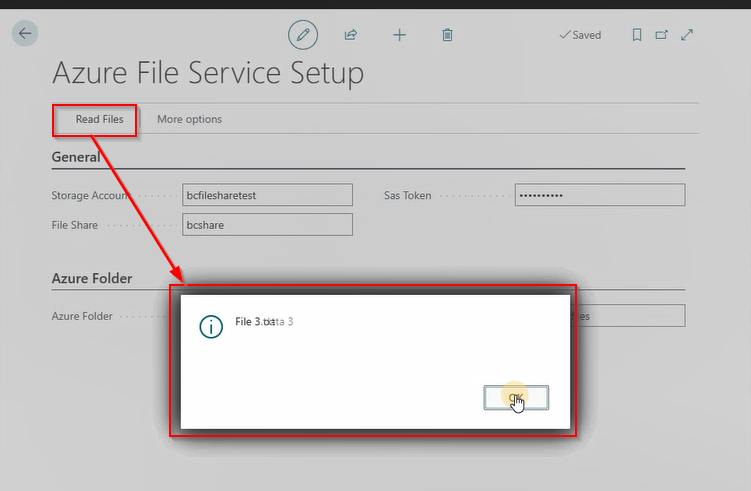The image size is (751, 491).
Task: Click the back arrow button
Action: 25,33
